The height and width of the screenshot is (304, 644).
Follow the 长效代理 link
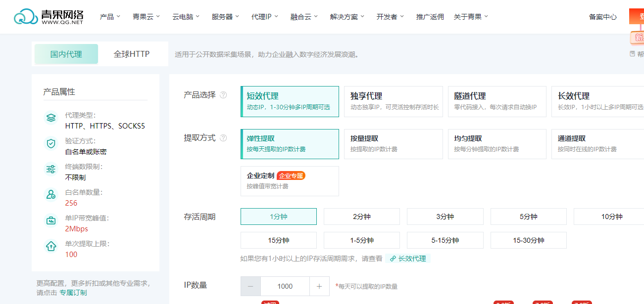tap(408, 259)
